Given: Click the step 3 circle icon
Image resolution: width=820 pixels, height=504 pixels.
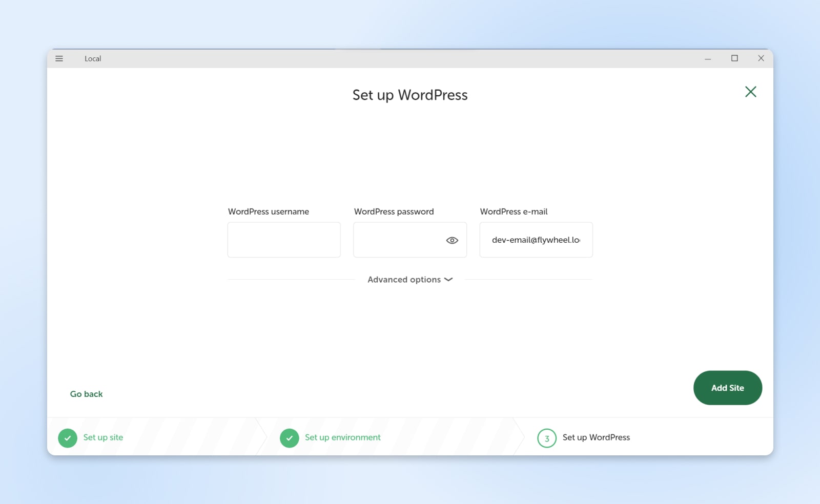Looking at the screenshot, I should coord(546,438).
